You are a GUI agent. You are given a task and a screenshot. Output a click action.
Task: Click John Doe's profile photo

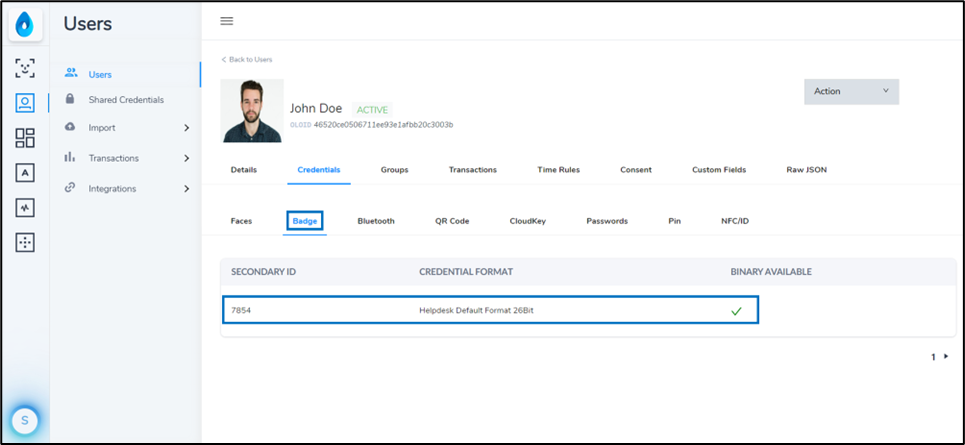(x=252, y=111)
